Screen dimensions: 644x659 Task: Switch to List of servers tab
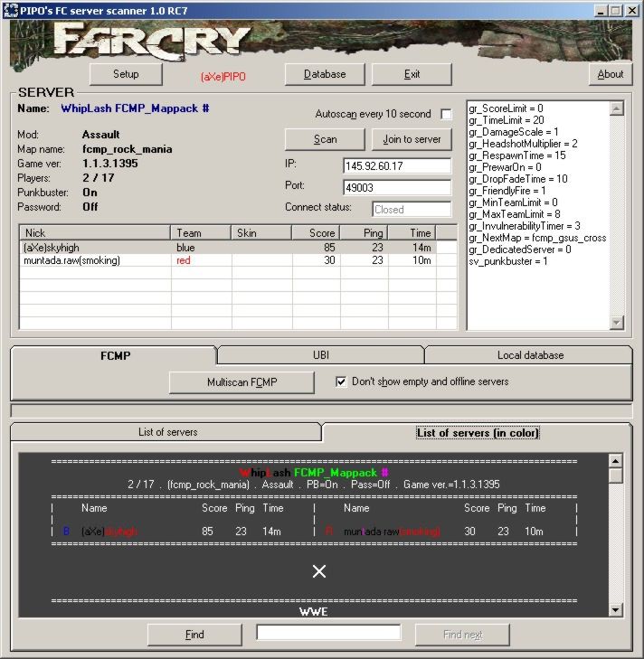coord(167,432)
